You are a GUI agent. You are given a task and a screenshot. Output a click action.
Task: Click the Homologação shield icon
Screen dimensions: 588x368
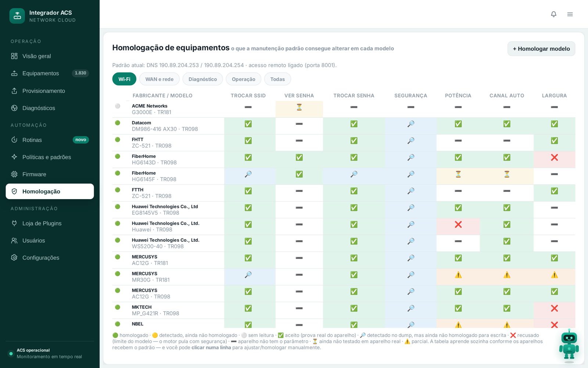click(x=14, y=191)
